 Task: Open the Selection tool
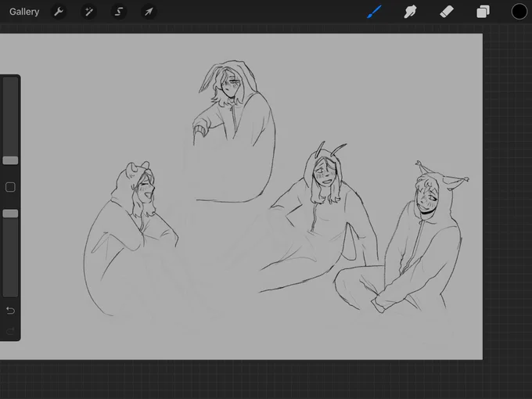tap(119, 12)
